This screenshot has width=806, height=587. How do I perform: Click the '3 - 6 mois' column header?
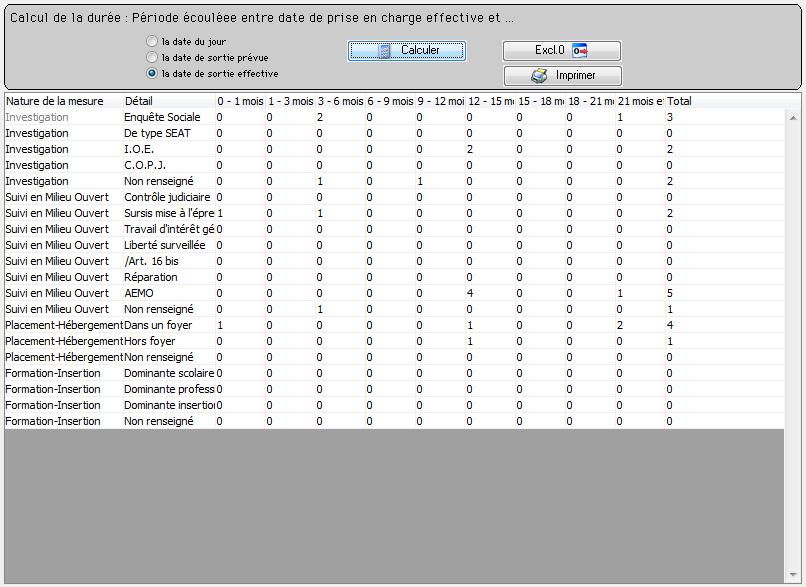(340, 101)
